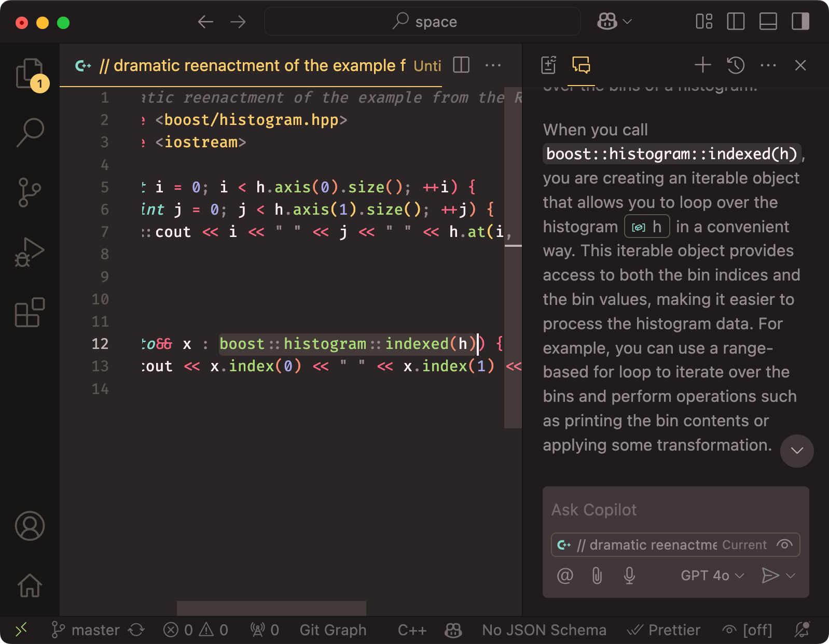This screenshot has width=829, height=644.
Task: Open the Search view in activity bar
Action: (30, 132)
